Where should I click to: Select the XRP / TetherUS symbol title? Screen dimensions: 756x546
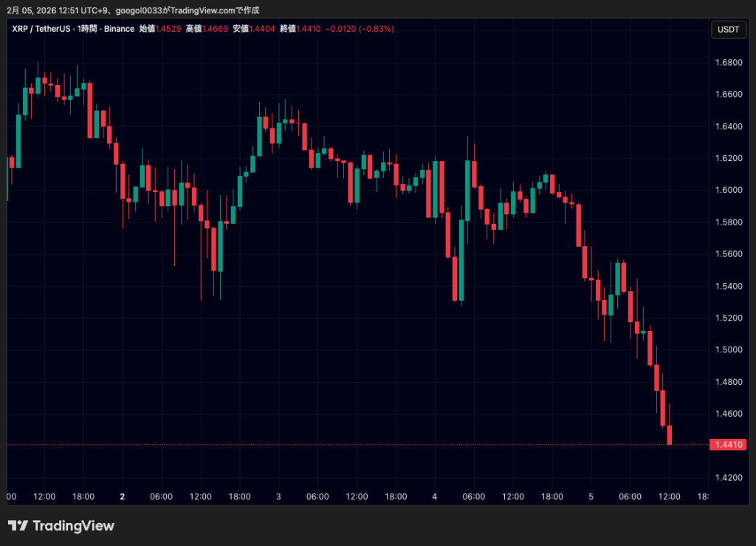pos(41,29)
